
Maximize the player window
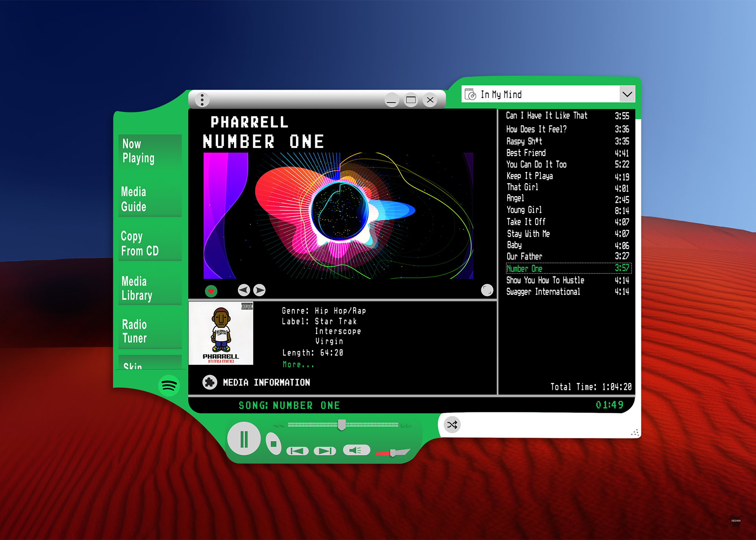(411, 100)
